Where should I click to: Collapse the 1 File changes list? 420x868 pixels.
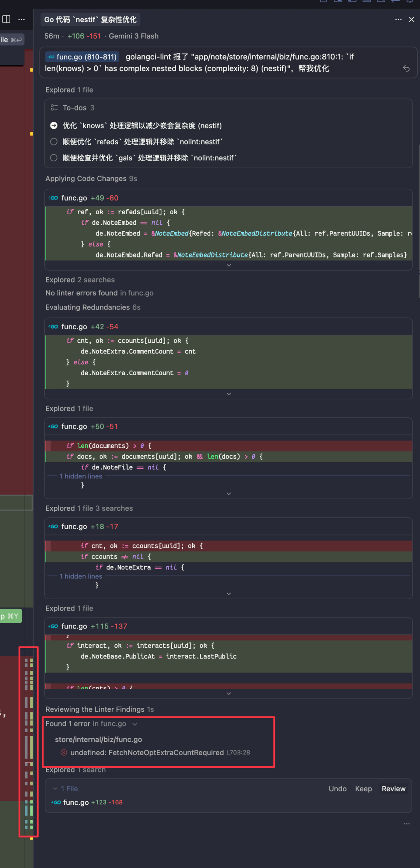tap(55, 789)
